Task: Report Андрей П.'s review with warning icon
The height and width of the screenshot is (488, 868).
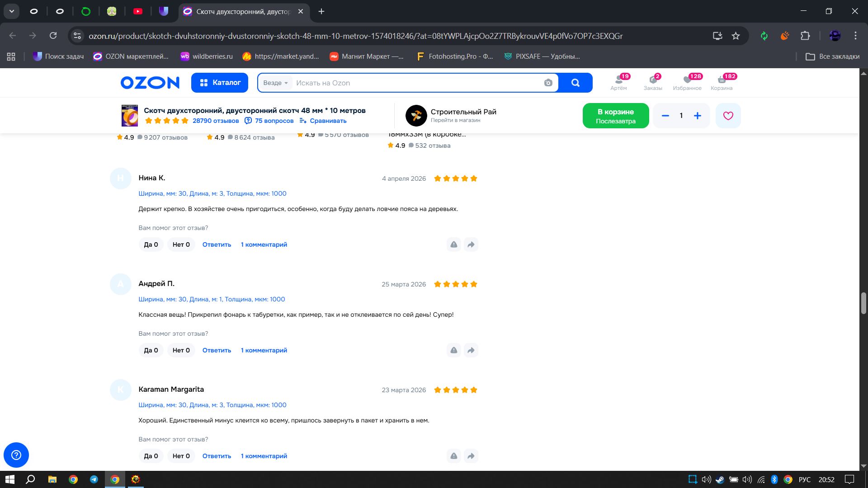Action: (x=453, y=350)
